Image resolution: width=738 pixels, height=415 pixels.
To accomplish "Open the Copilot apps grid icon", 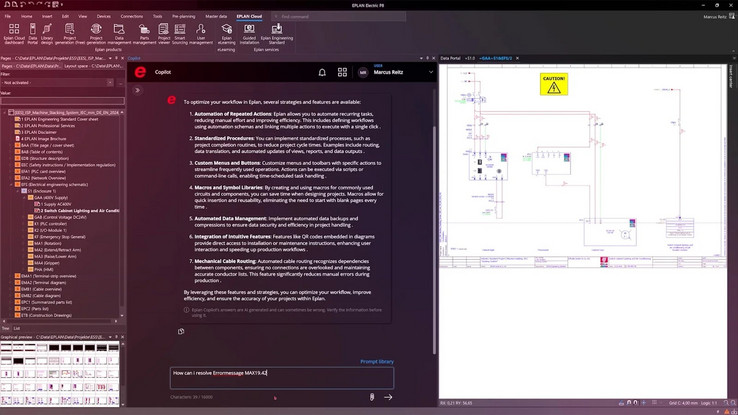I will pos(342,72).
